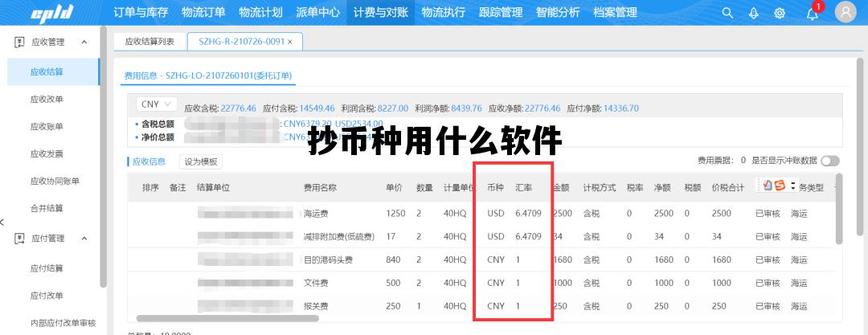This screenshot has width=868, height=335.
Task: Open 物流计划 top menu
Action: [x=260, y=12]
